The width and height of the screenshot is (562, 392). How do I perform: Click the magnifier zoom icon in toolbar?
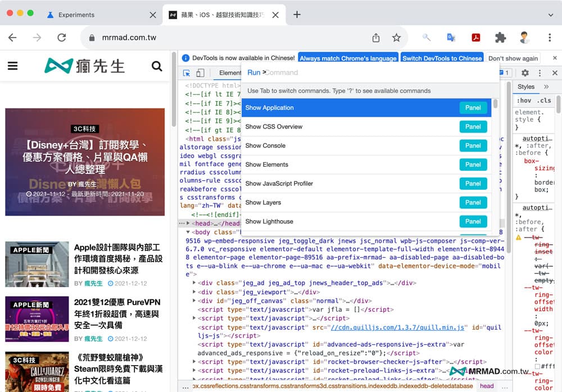427,37
